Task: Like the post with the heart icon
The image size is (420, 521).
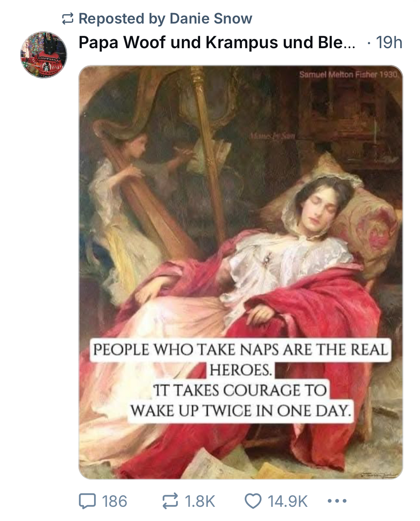Action: pyautogui.click(x=253, y=501)
